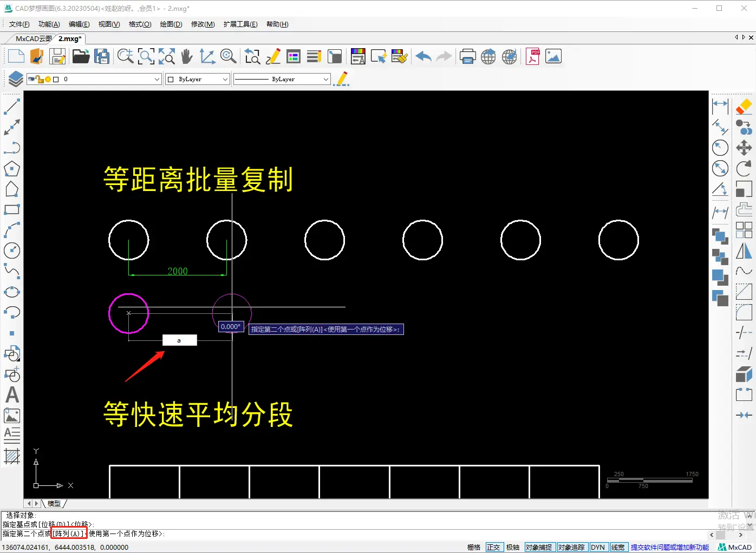Select the Line drawing tool

12,107
